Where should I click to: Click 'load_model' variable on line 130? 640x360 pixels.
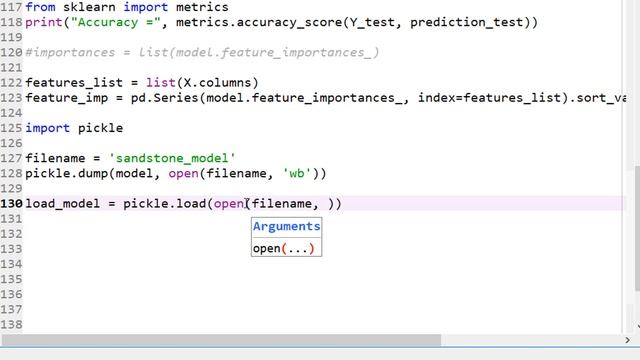point(62,203)
